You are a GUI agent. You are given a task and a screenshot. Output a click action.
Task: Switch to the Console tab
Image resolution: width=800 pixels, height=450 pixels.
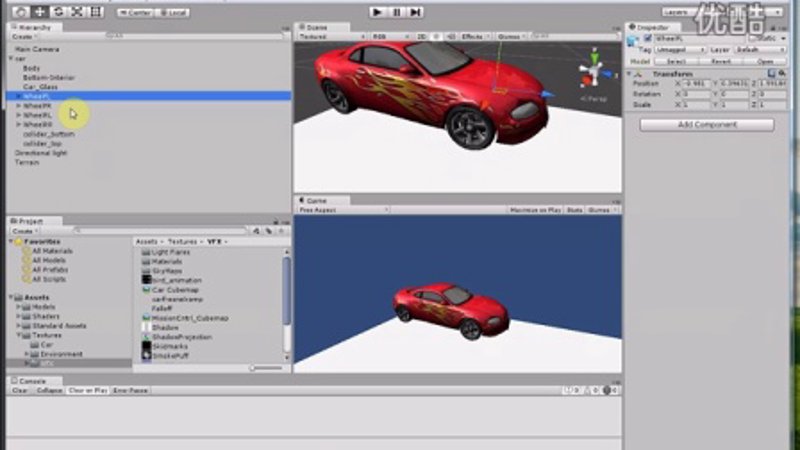(34, 381)
